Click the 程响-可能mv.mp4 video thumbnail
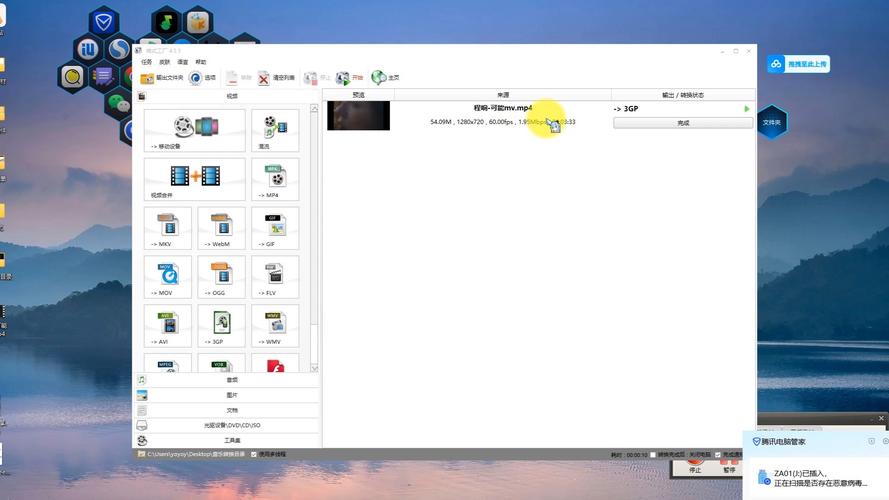Viewport: 889px width, 500px height. point(358,115)
